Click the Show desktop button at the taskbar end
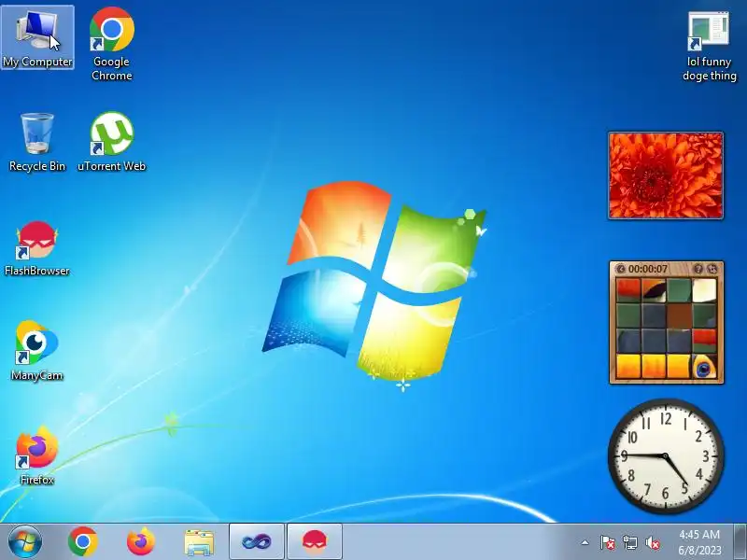Screen dimensions: 747x560 [x=740, y=541]
